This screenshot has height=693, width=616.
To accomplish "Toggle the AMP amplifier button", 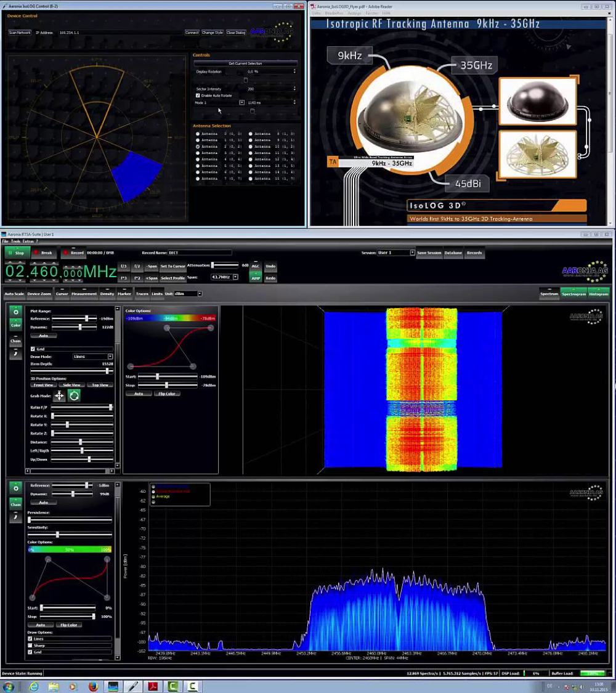I will coord(256,278).
